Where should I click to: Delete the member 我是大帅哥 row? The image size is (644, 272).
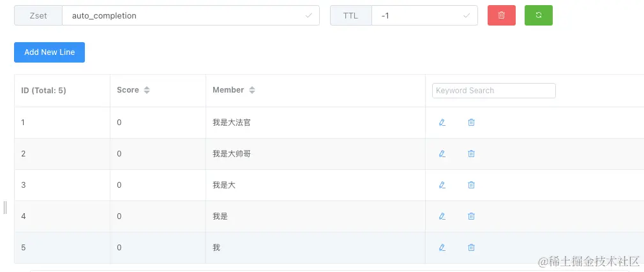tap(471, 154)
